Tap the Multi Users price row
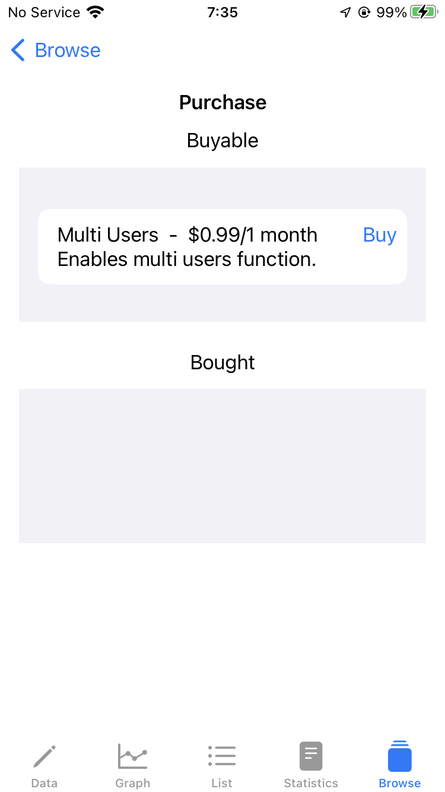The height and width of the screenshot is (792, 445). coord(187,235)
